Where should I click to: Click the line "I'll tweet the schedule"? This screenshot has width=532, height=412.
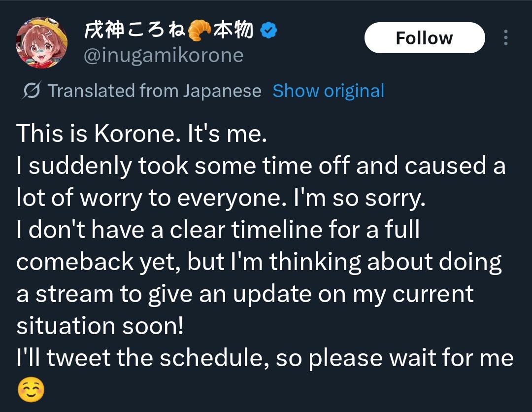(265, 358)
